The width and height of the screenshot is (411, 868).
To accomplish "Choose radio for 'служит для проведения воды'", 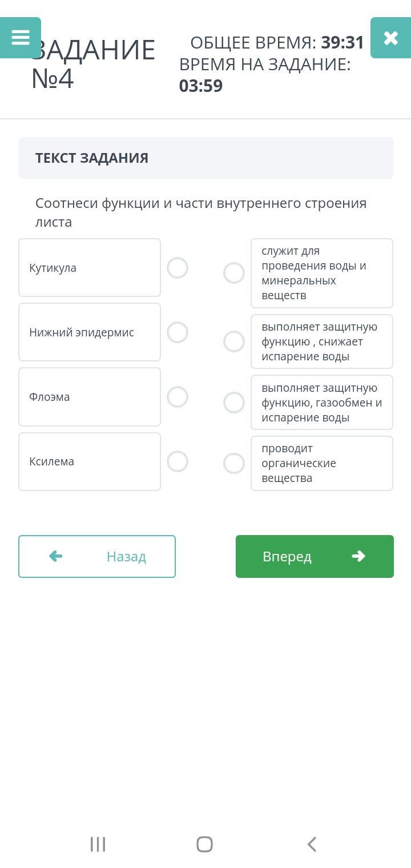I will (x=234, y=273).
